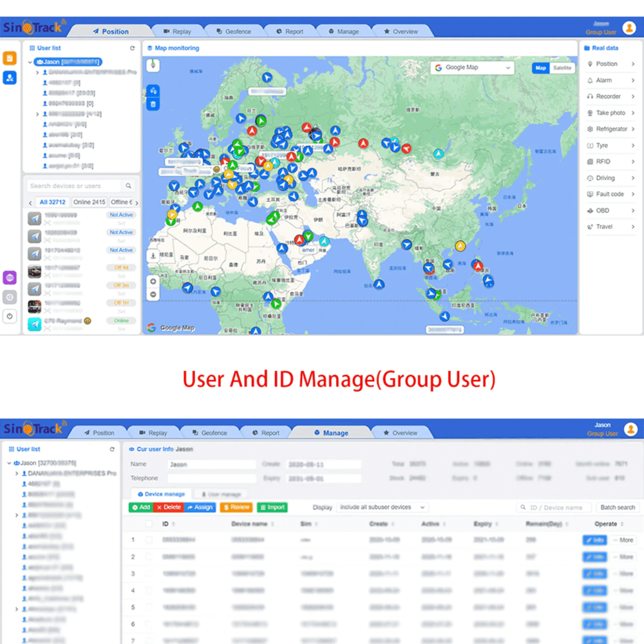Open the Replay tab above the map

[178, 31]
